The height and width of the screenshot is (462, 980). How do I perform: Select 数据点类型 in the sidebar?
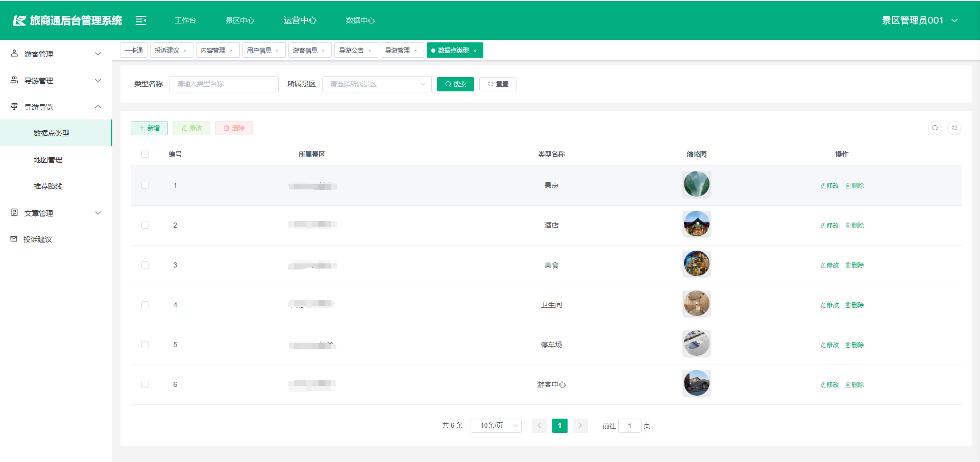(x=56, y=133)
